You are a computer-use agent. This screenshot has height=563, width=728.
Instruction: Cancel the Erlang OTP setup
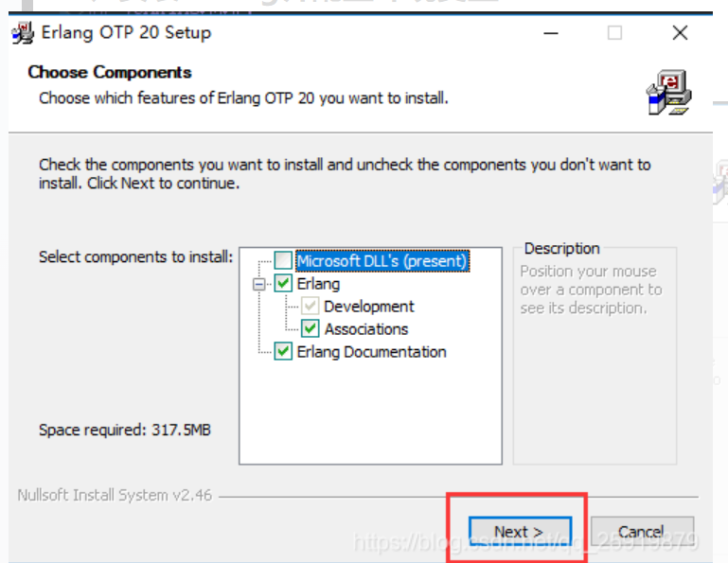[642, 531]
